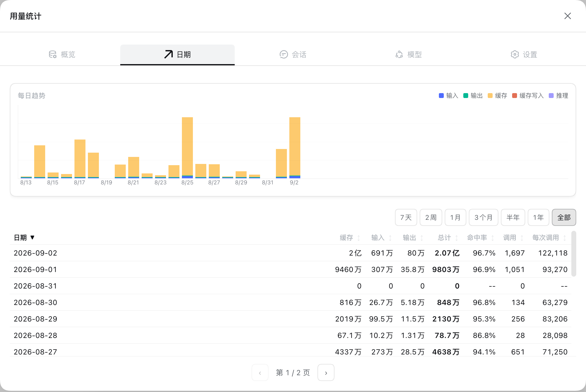Toggle the 输出 legend swatch

tap(466, 96)
